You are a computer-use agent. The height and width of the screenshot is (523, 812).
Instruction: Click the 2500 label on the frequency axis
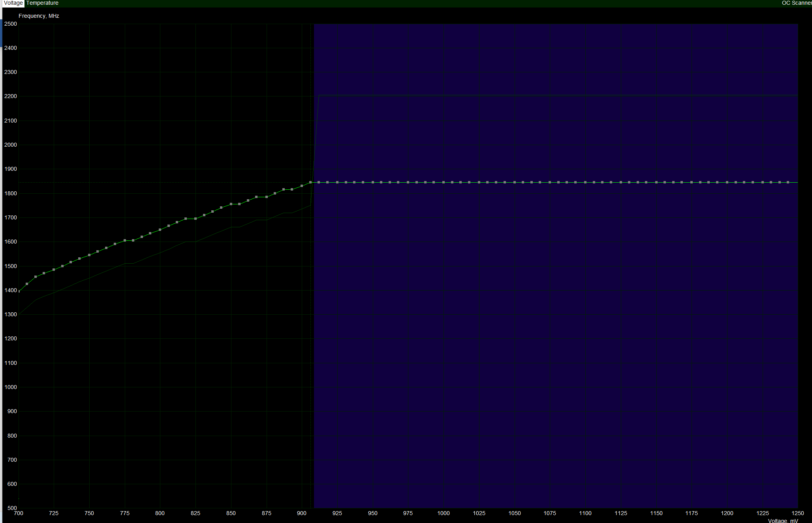(x=11, y=24)
